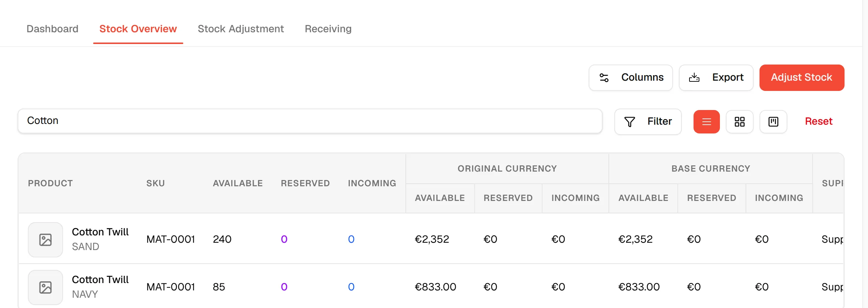Click the €833.00 base currency value
The image size is (868, 308).
coord(639,287)
